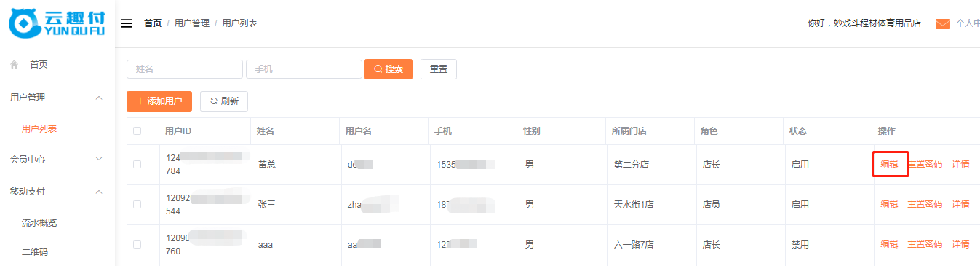This screenshot has width=980, height=266.
Task: Check the checkbox for user 黄总
Action: click(x=137, y=165)
